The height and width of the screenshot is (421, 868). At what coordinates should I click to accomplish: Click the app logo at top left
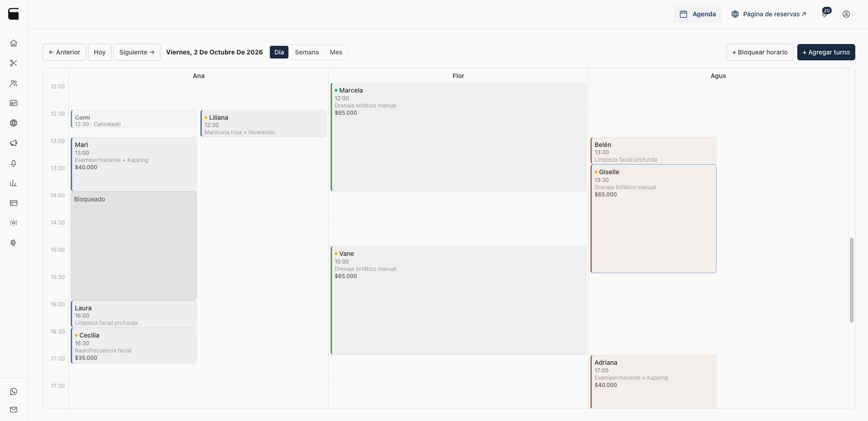point(14,14)
